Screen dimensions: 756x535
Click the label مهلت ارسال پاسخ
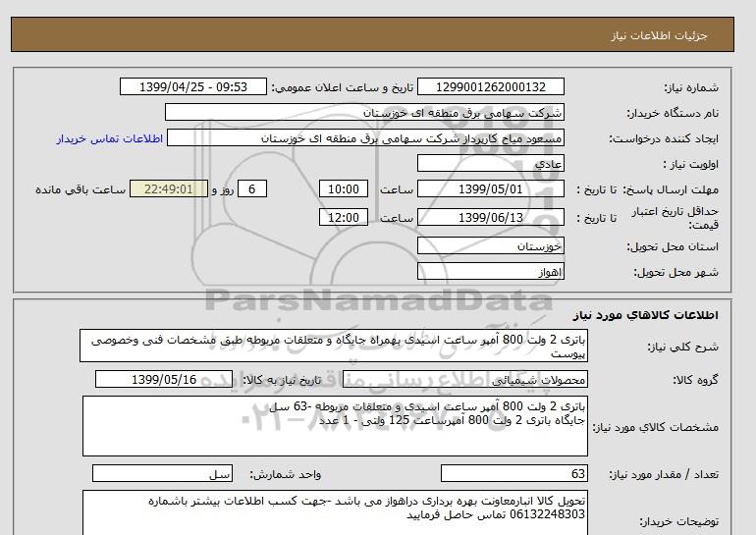672,189
